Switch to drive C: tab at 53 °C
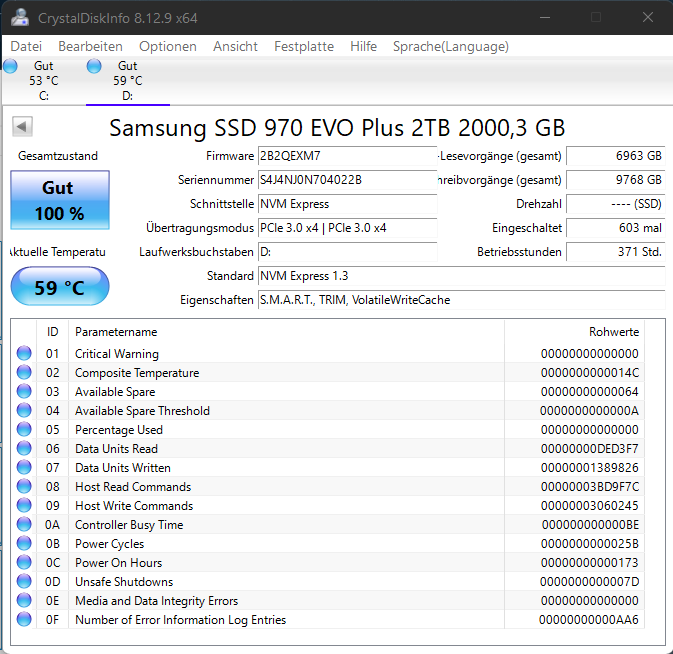This screenshot has width=673, height=654. [44, 81]
